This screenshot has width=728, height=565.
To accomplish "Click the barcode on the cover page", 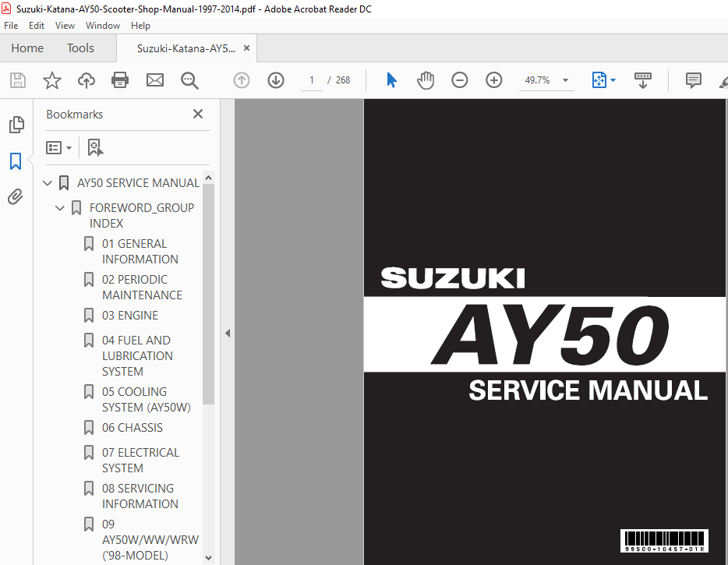I will [664, 541].
